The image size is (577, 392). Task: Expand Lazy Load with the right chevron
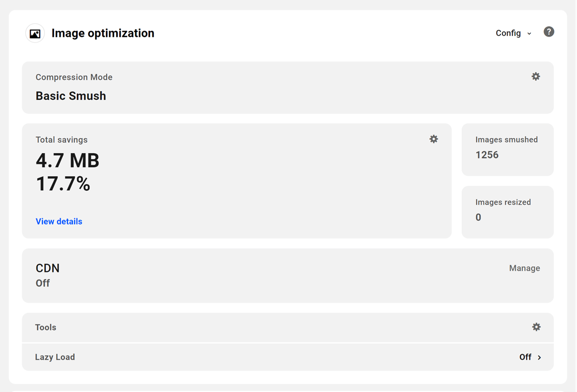(539, 357)
